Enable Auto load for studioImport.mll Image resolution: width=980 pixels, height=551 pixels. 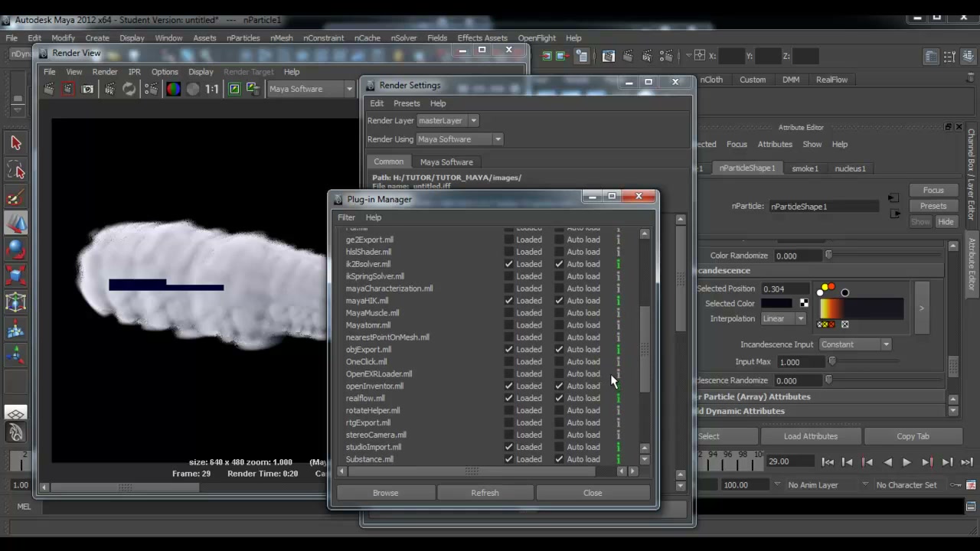click(560, 447)
